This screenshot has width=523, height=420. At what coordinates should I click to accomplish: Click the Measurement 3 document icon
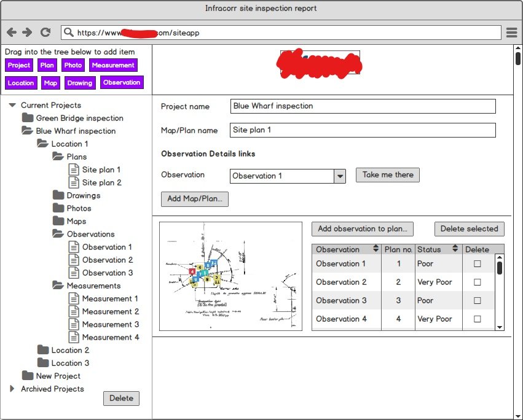point(74,324)
